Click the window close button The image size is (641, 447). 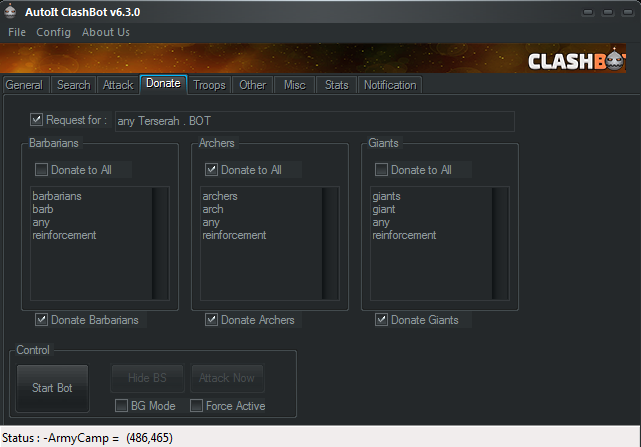click(x=628, y=12)
